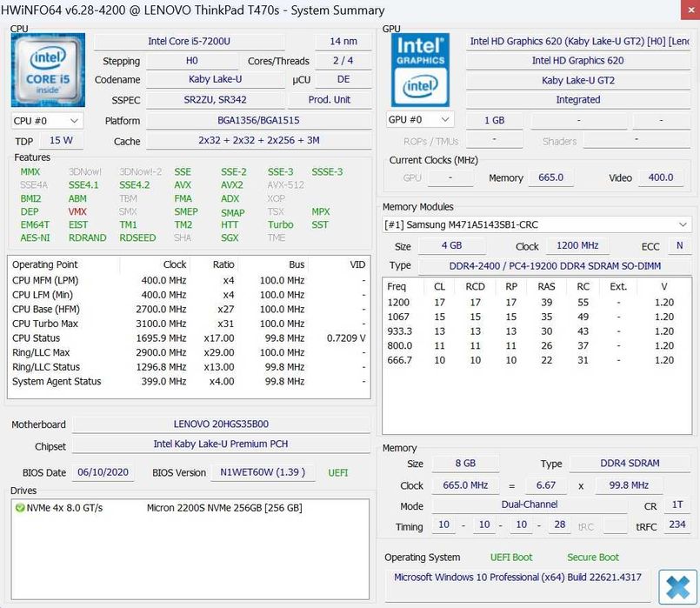The height and width of the screenshot is (608, 700).
Task: Click the Secure Boot label
Action: click(593, 558)
